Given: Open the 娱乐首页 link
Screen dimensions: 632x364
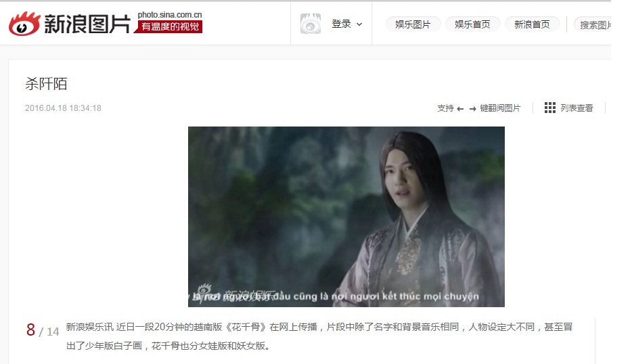Looking at the screenshot, I should click(x=472, y=24).
